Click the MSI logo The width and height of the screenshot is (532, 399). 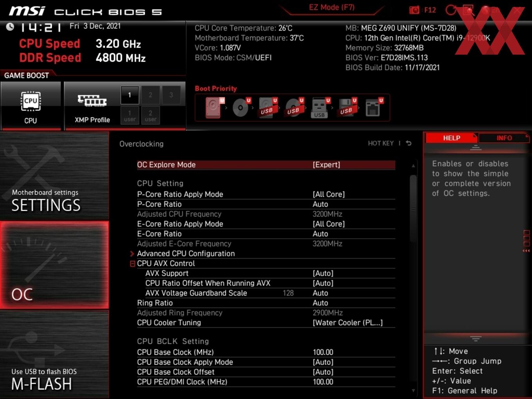27,11
